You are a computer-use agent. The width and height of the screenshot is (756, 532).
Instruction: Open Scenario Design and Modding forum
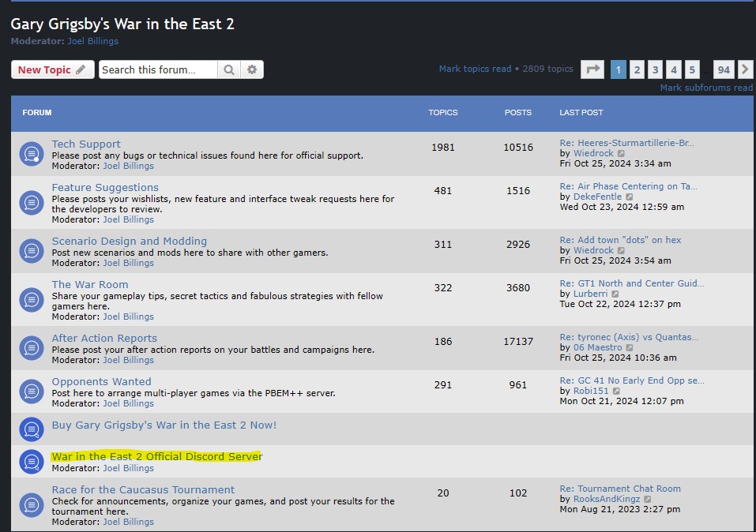[130, 241]
